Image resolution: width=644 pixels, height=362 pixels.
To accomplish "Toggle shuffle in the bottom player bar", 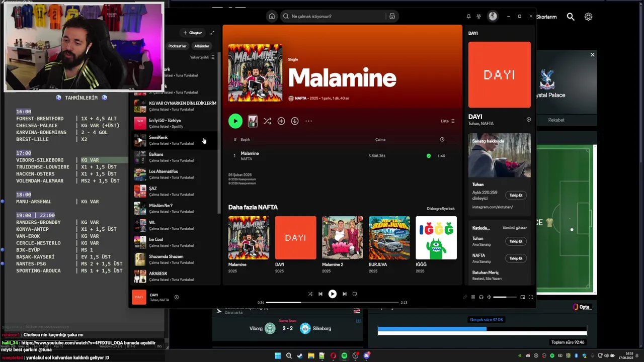I will click(x=310, y=294).
